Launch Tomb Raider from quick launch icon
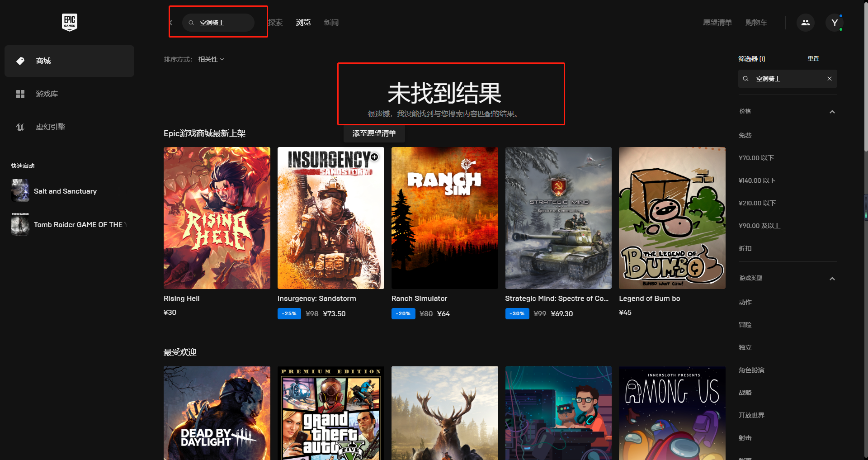The height and width of the screenshot is (460, 868). pyautogui.click(x=20, y=224)
